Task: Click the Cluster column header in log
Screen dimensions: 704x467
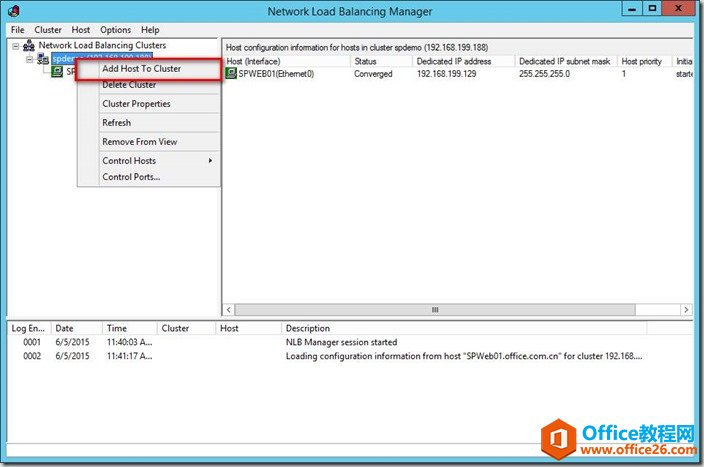Action: (x=187, y=328)
